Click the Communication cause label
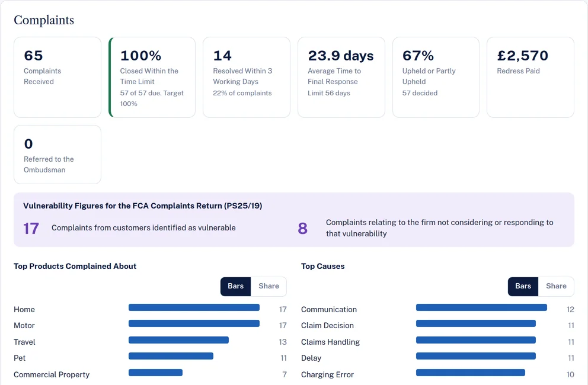588x385 pixels. (329, 310)
